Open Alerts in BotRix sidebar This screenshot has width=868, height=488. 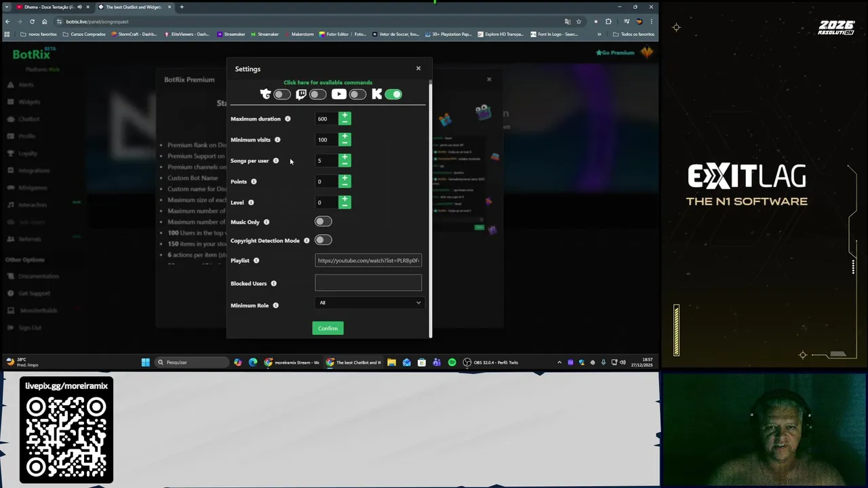[x=26, y=85]
